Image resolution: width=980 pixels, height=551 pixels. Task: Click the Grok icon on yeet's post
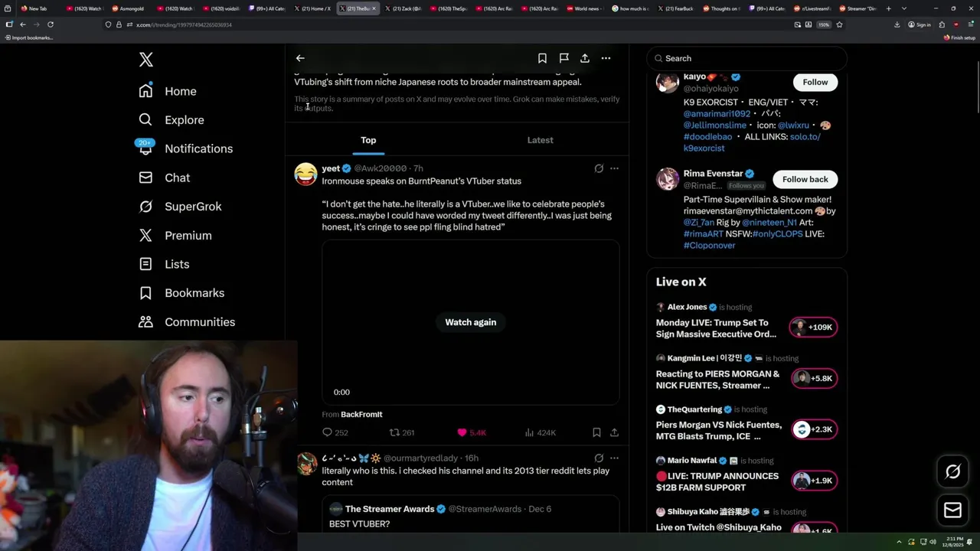click(x=599, y=168)
